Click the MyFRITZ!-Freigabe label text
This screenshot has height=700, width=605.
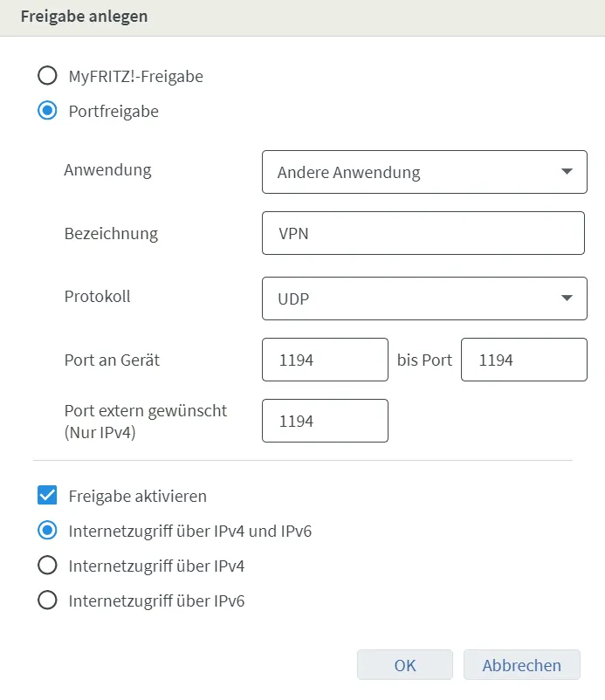click(x=135, y=76)
